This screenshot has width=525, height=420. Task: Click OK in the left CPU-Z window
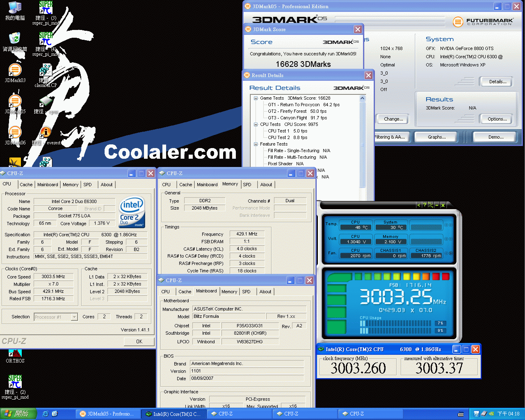pyautogui.click(x=139, y=341)
